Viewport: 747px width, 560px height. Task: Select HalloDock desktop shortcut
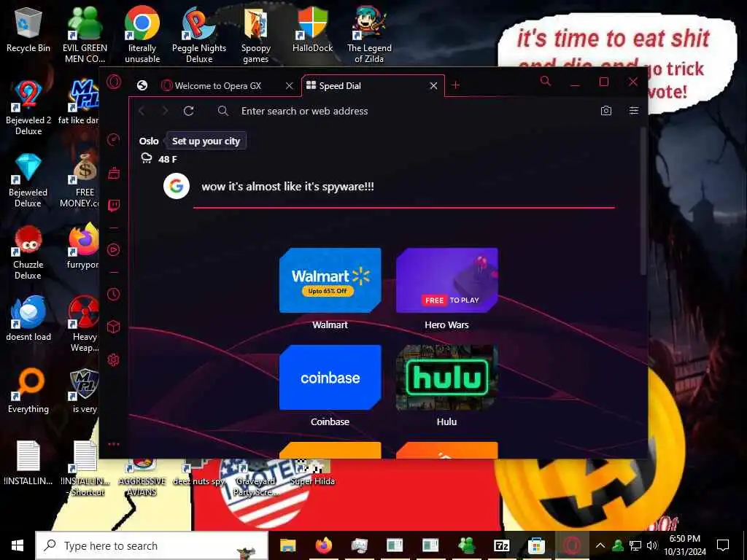312,29
